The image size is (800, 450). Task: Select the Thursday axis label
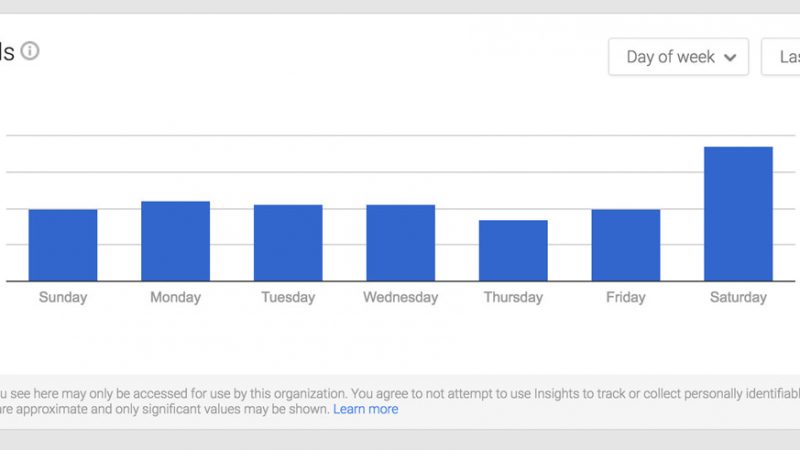click(x=513, y=297)
